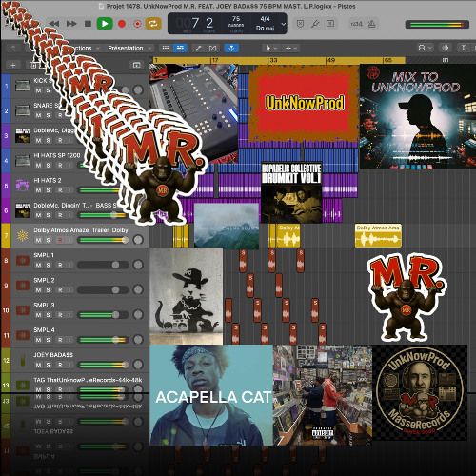Open the Présentation menu

click(x=129, y=48)
